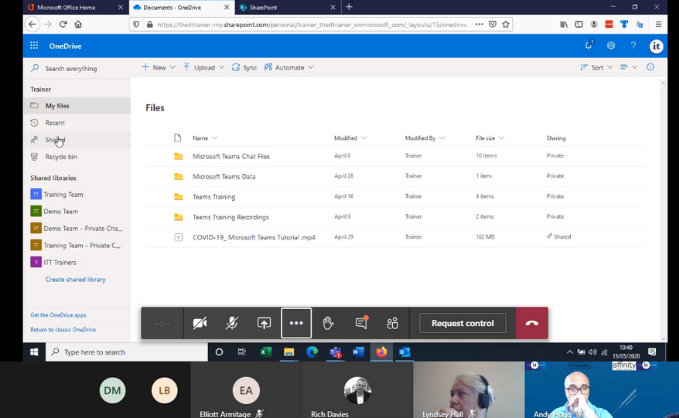The width and height of the screenshot is (679, 418).
Task: Click Create shared library link
Action: tap(75, 279)
